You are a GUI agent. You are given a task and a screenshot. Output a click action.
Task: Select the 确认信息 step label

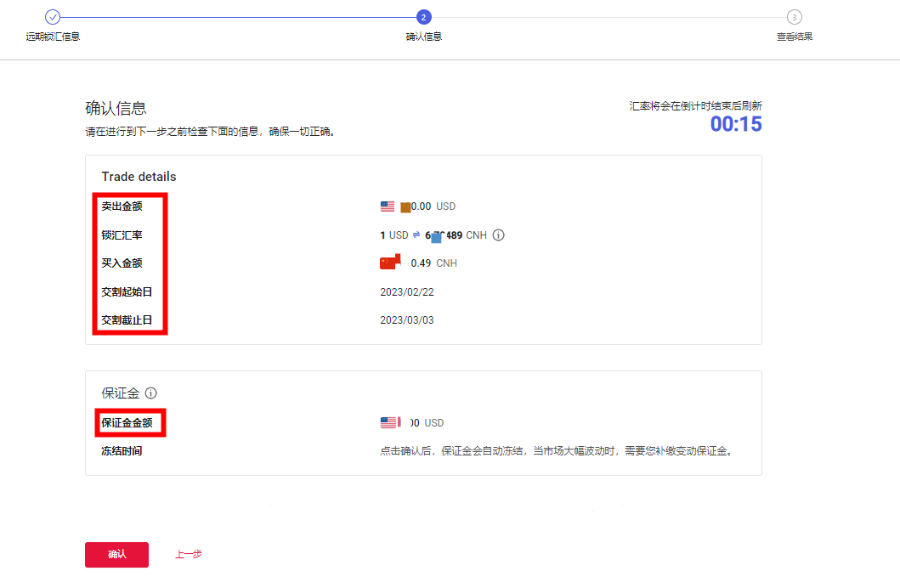[x=423, y=37]
